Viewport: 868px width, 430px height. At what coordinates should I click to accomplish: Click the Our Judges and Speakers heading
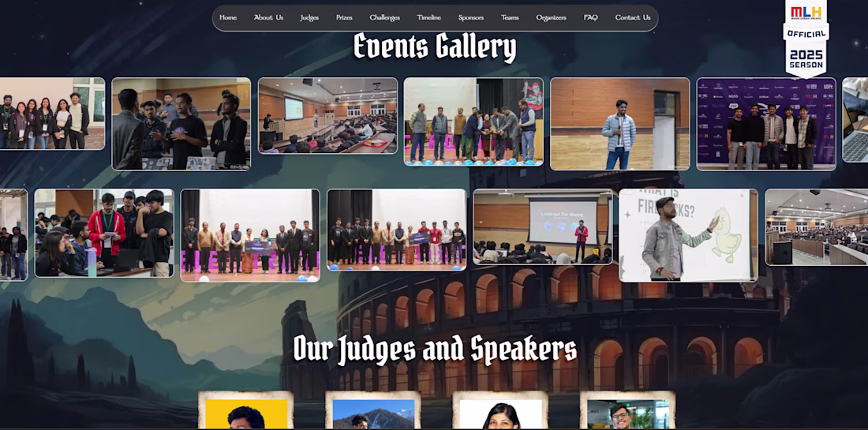(435, 348)
